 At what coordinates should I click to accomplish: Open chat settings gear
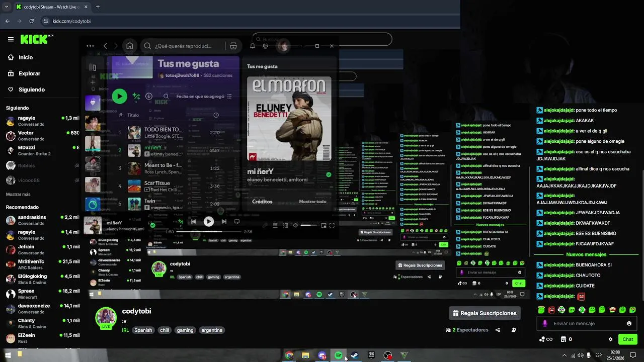(x=610, y=339)
